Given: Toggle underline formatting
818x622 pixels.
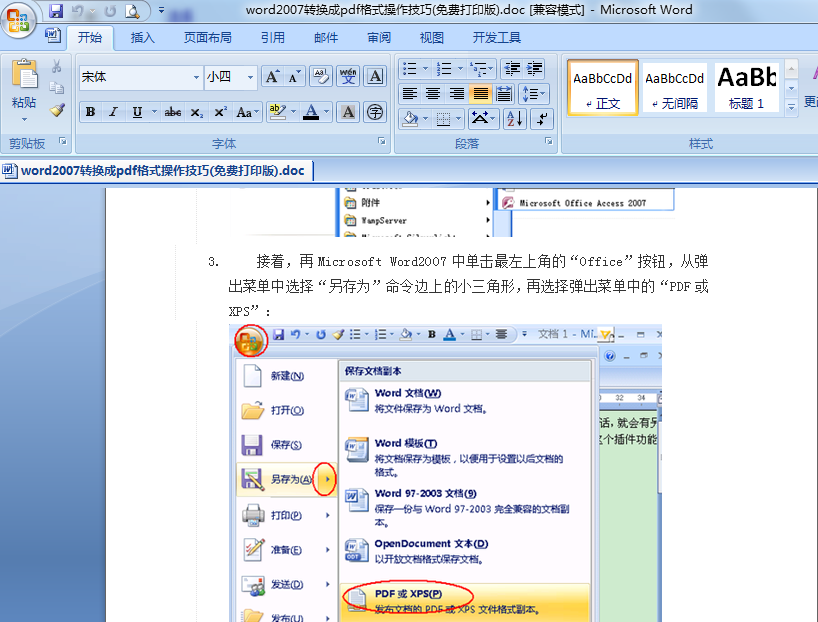Looking at the screenshot, I should pos(137,112).
